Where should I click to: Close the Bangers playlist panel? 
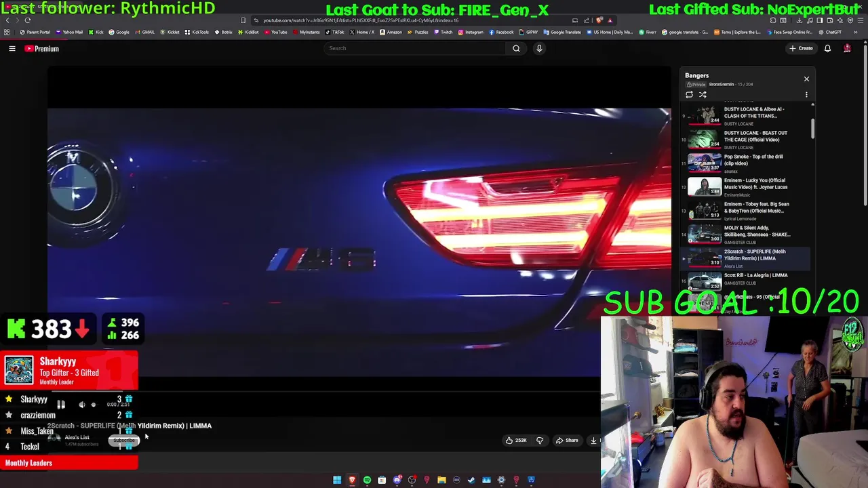(806, 79)
